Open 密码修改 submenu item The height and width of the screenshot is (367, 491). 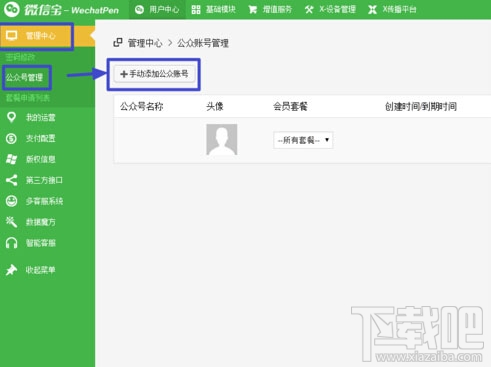coord(21,57)
